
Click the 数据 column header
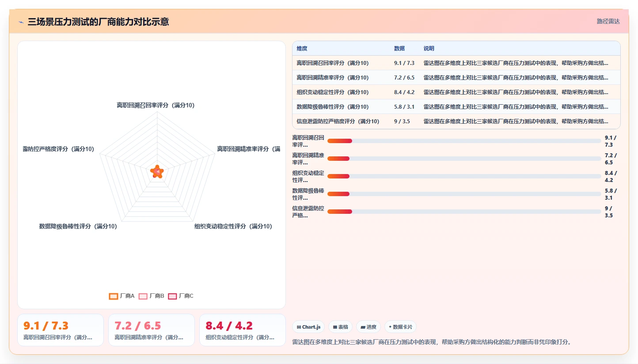tap(399, 49)
